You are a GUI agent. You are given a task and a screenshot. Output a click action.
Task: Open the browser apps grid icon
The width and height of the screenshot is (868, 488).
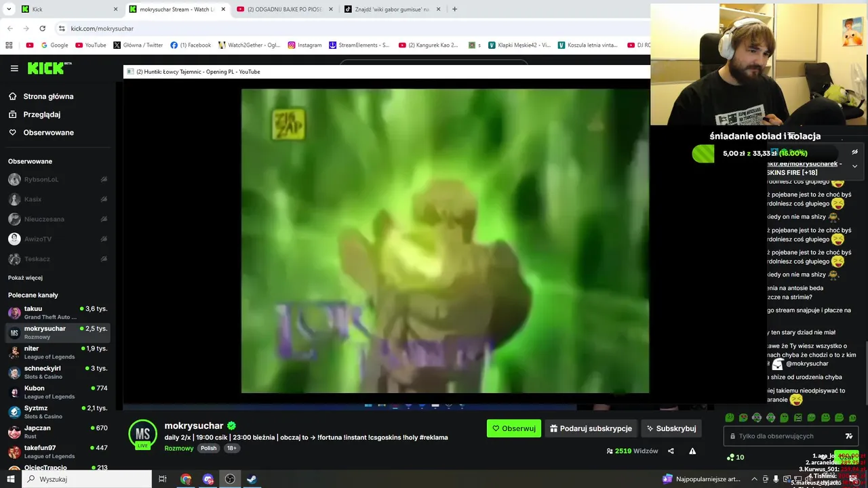tap(9, 45)
